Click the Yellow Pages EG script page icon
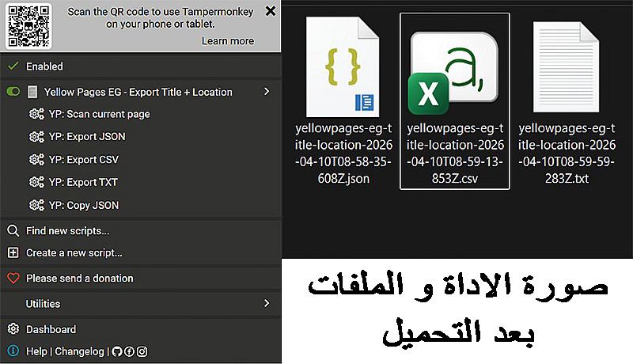This screenshot has height=364, width=633. [32, 92]
